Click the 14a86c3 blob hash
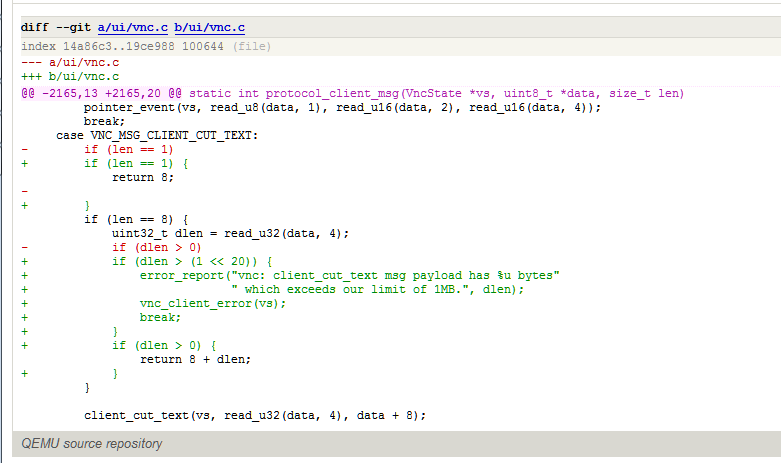The image size is (781, 463). click(84, 47)
